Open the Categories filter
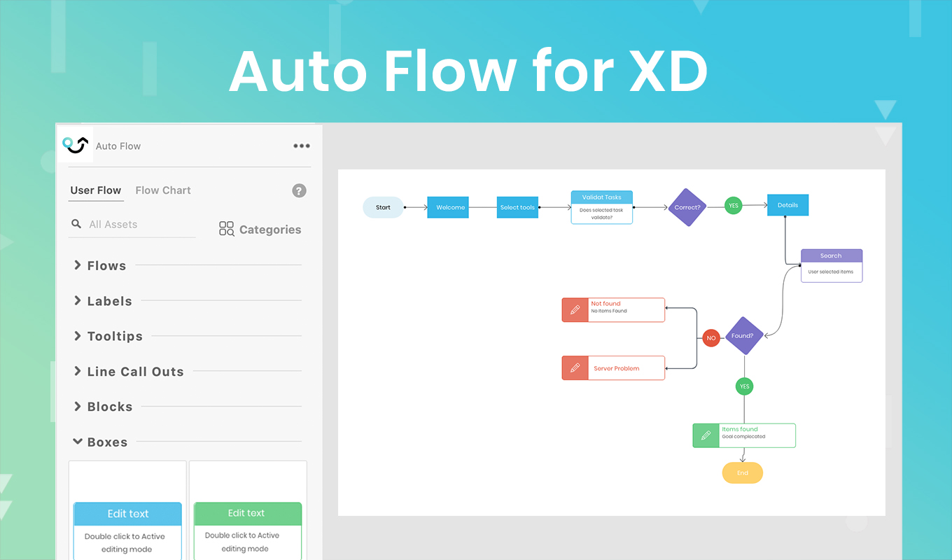 pos(260,230)
